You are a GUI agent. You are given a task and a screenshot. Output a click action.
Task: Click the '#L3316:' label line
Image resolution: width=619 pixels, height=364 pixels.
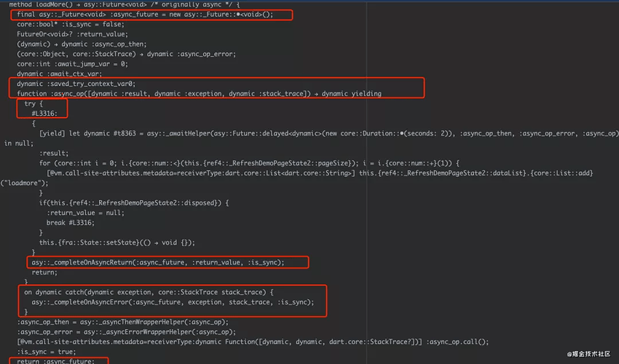[44, 114]
